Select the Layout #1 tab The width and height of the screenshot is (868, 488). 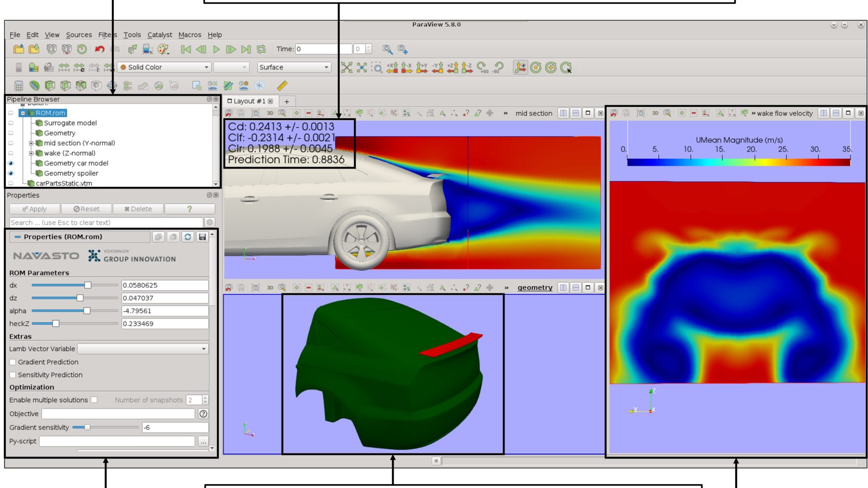[249, 101]
